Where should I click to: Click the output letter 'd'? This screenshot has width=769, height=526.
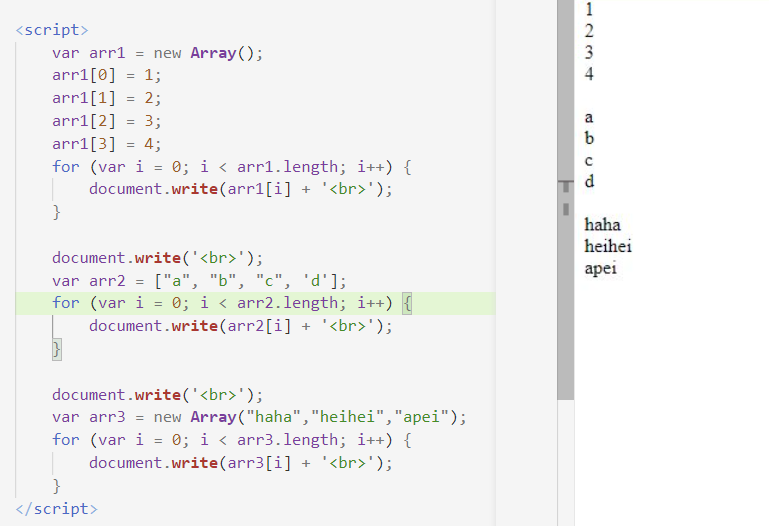590,181
